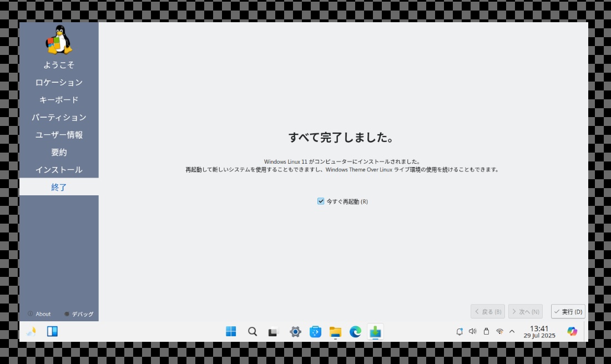This screenshot has width=611, height=364.
Task: Open the notifications bell in tray
Action: point(459,332)
